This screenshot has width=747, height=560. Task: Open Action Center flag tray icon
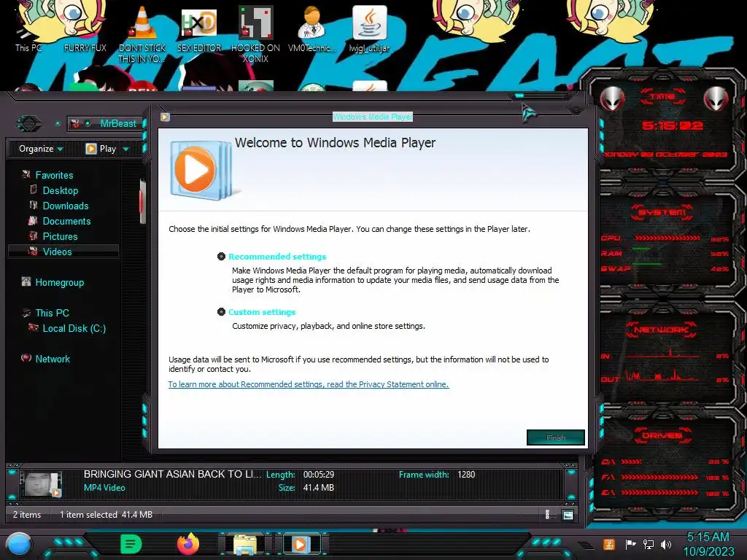630,544
